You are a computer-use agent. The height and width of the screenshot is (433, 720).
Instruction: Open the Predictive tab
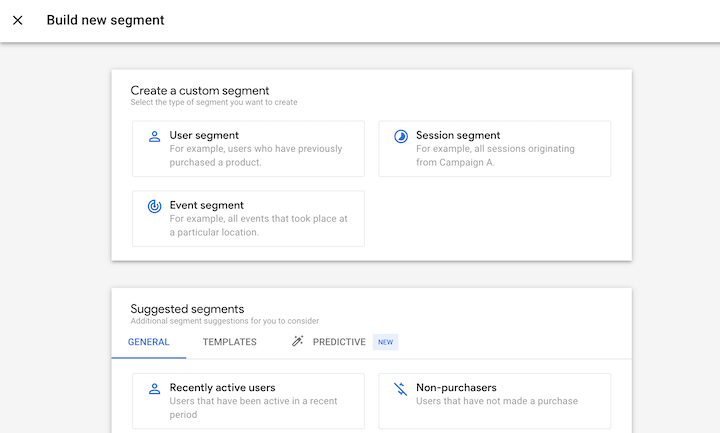(339, 342)
